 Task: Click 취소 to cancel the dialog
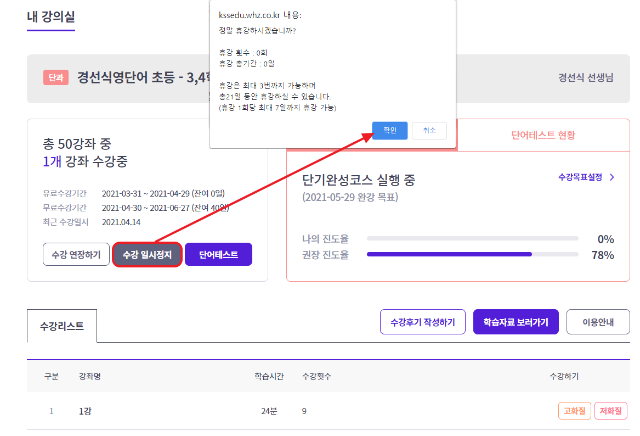429,130
